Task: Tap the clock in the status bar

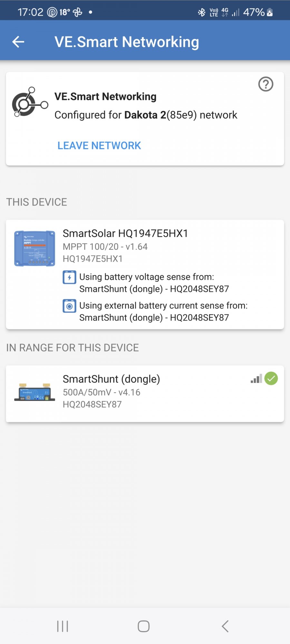Action: click(x=30, y=12)
